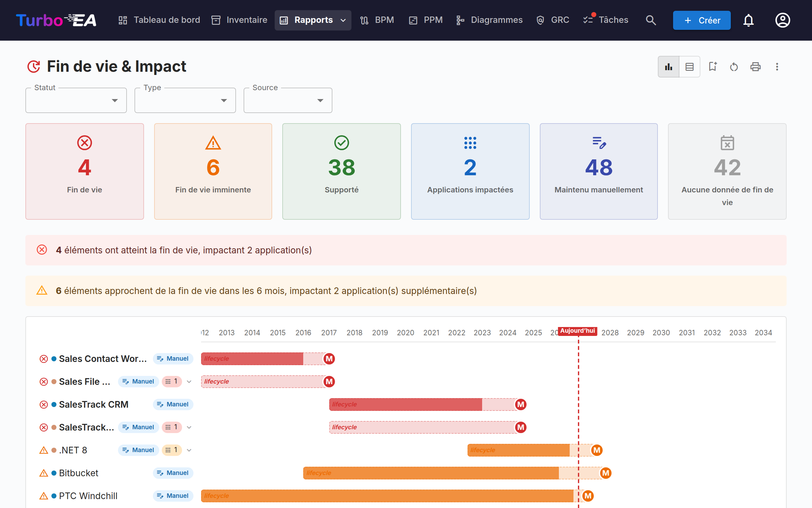Click the M marker on PTC Windchill bar
Image resolution: width=812 pixels, height=508 pixels.
point(588,496)
